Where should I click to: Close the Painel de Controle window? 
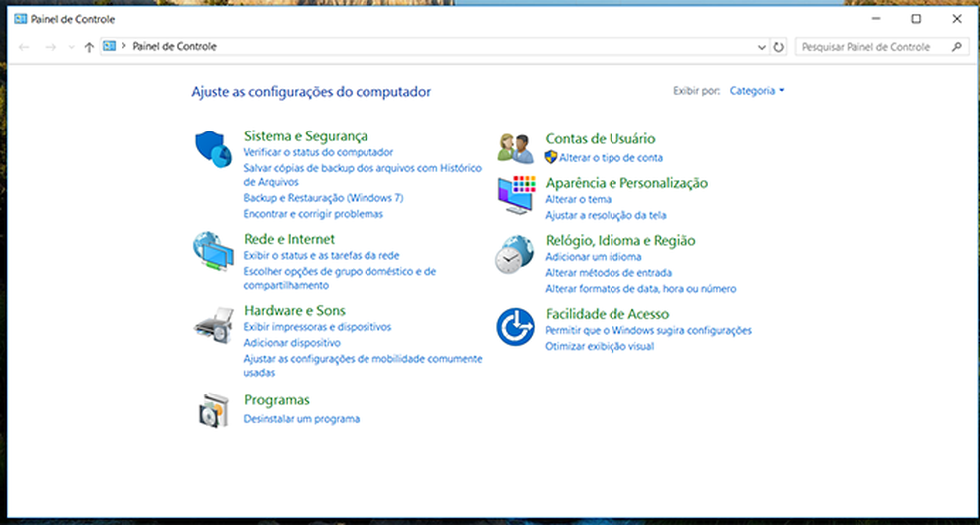pyautogui.click(x=957, y=19)
